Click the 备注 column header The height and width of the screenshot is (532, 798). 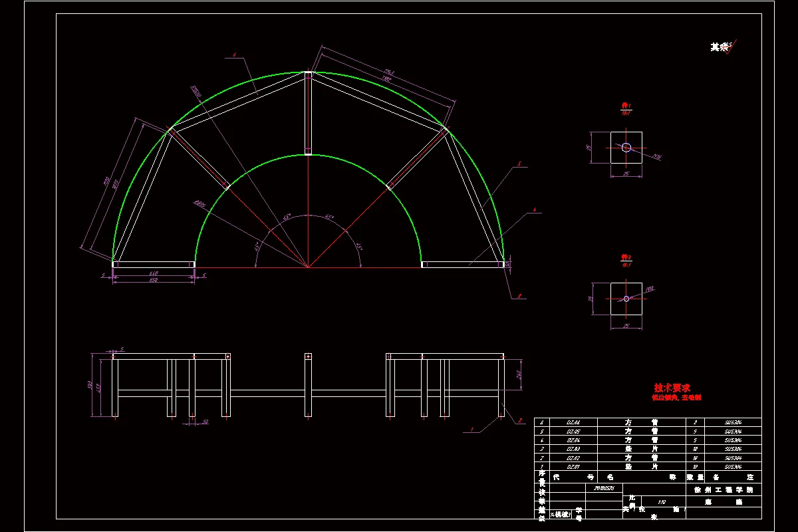click(733, 477)
